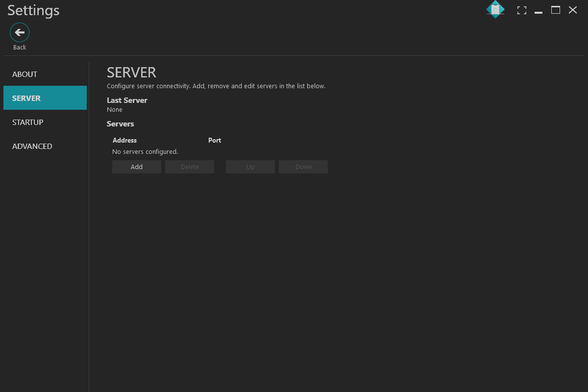Image resolution: width=588 pixels, height=392 pixels.
Task: Click the 'No servers configured.' text
Action: point(145,152)
